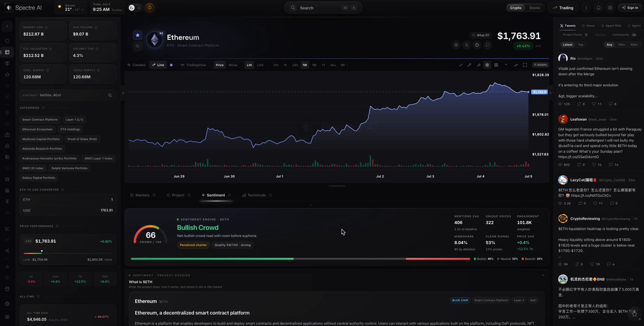
Task: Select the LOG scale
Action: pyautogui.click(x=260, y=65)
